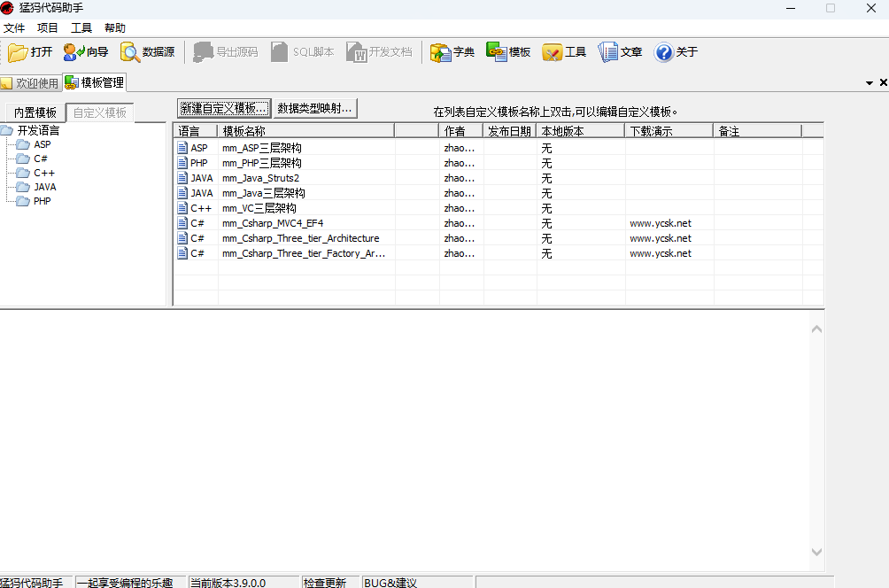This screenshot has height=588, width=889.
Task: Click 一起享受编程的乐趣 status bar entry
Action: 125,583
